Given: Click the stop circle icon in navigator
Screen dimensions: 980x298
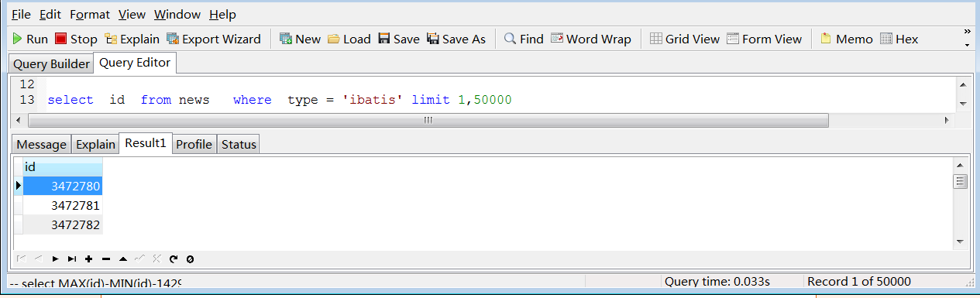Looking at the screenshot, I should click(x=190, y=259).
